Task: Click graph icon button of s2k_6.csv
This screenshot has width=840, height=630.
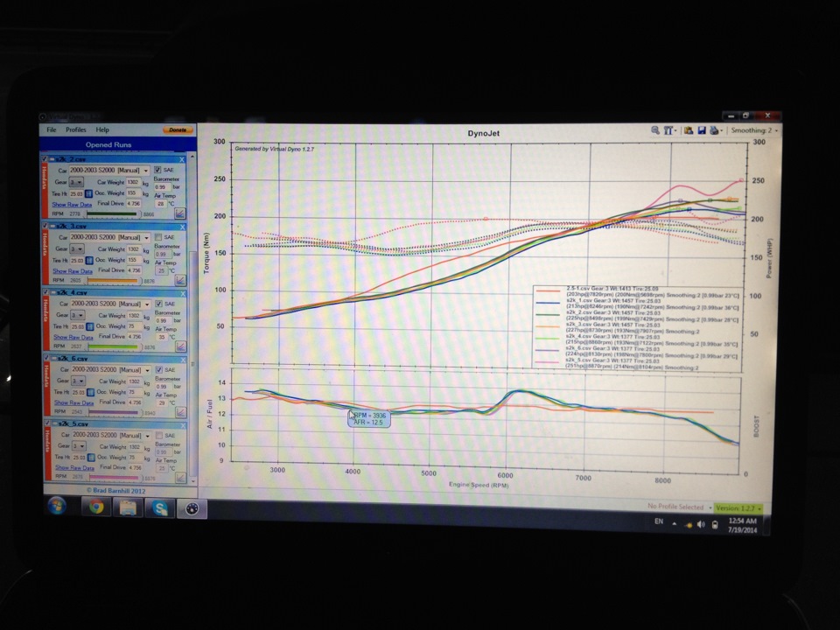Action: coord(181,412)
